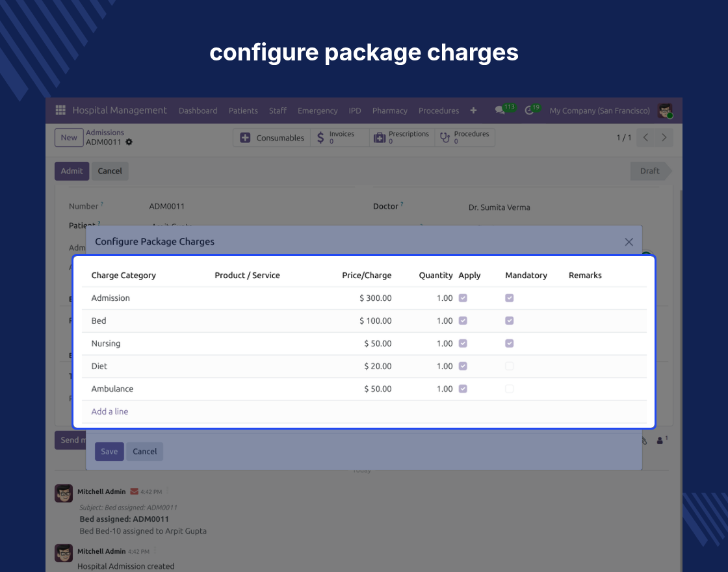
Task: Go to previous record arrow
Action: 645,137
